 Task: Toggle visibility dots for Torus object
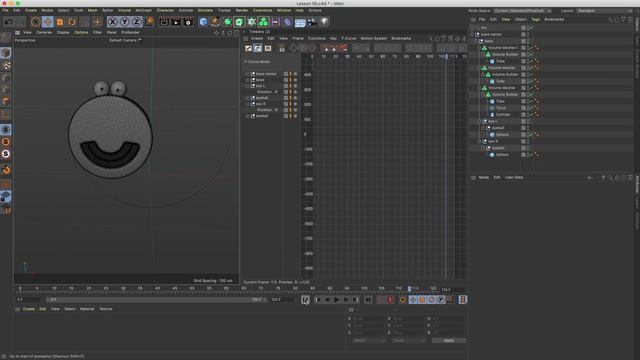coord(528,108)
